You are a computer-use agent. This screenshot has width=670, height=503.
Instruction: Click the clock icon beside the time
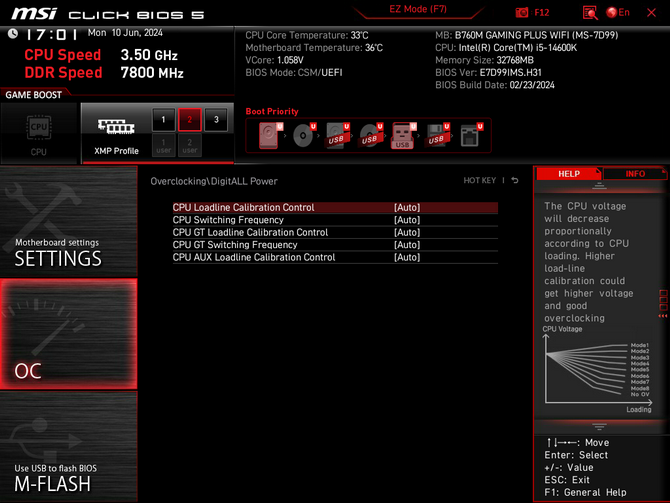click(13, 33)
